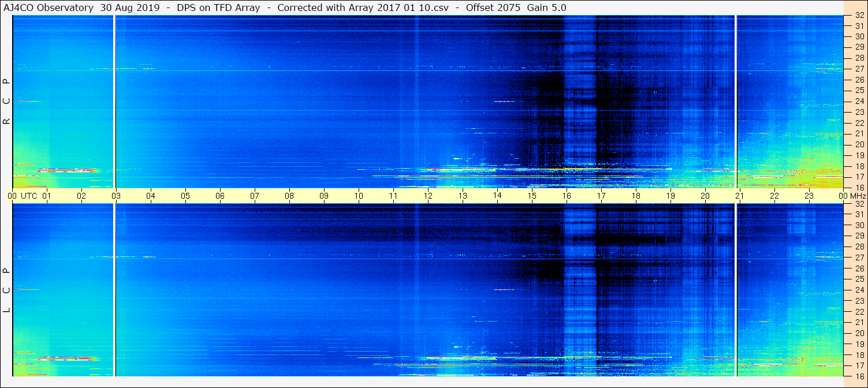Select the 05 hour mark on the time axis
The image size is (868, 388).
tap(185, 196)
